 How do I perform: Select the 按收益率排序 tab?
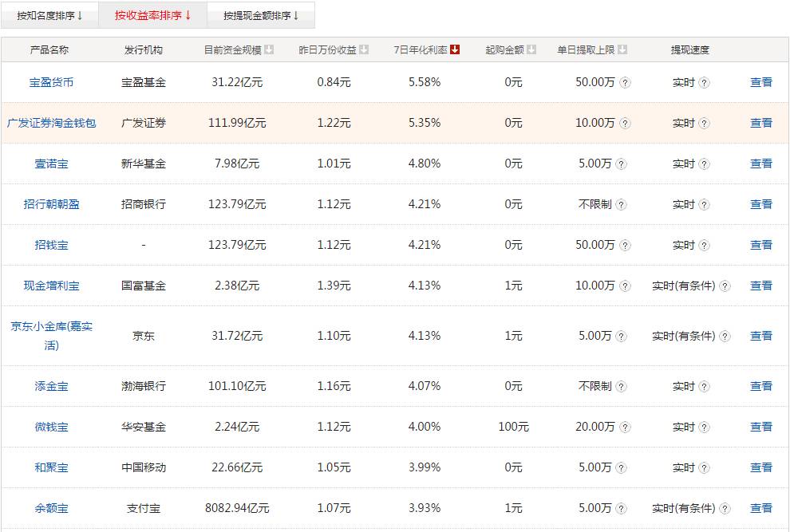click(x=152, y=16)
